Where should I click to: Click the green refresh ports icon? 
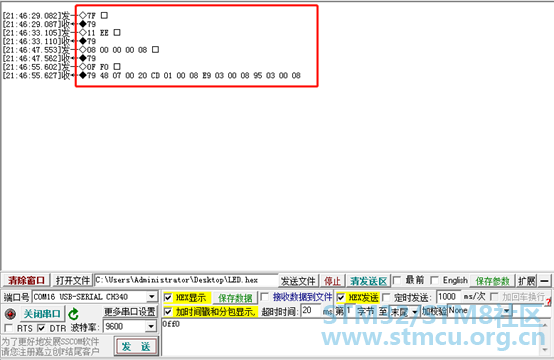coord(73,314)
